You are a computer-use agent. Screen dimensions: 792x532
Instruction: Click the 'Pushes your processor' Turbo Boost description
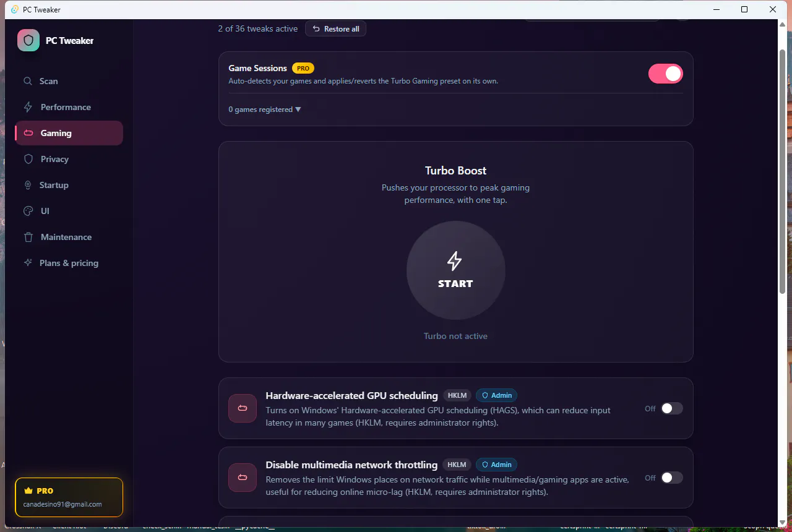tap(456, 194)
